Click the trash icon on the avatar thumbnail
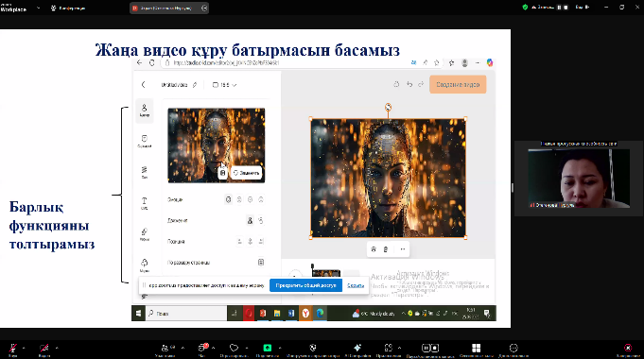 coord(222,173)
